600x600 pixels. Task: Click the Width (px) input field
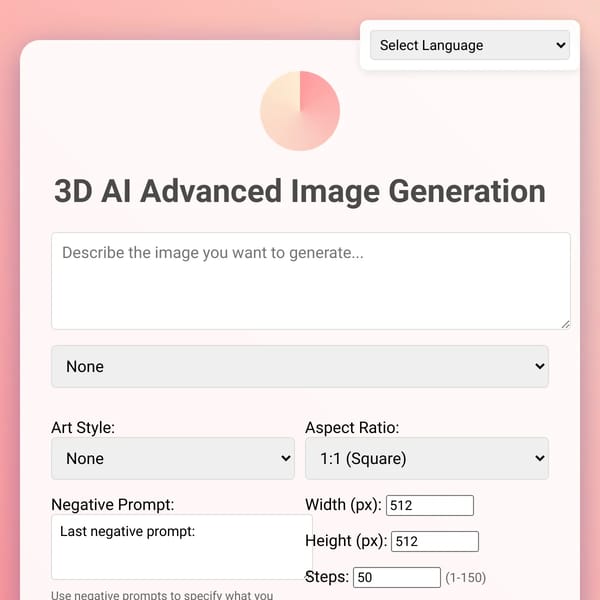430,505
